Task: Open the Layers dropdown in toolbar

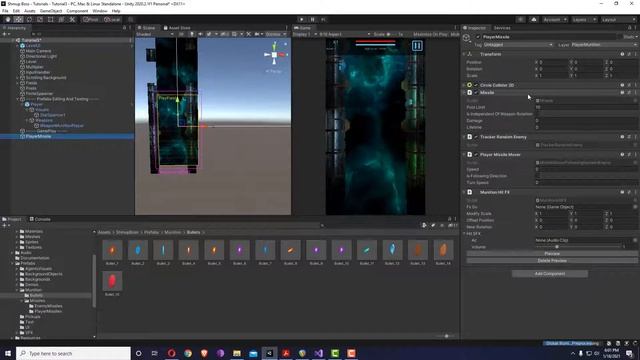Action: tap(583, 19)
